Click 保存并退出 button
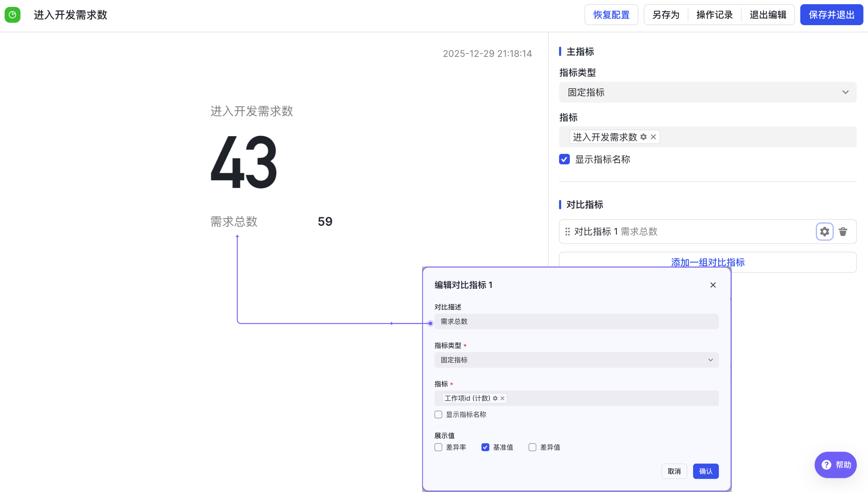 pos(832,15)
